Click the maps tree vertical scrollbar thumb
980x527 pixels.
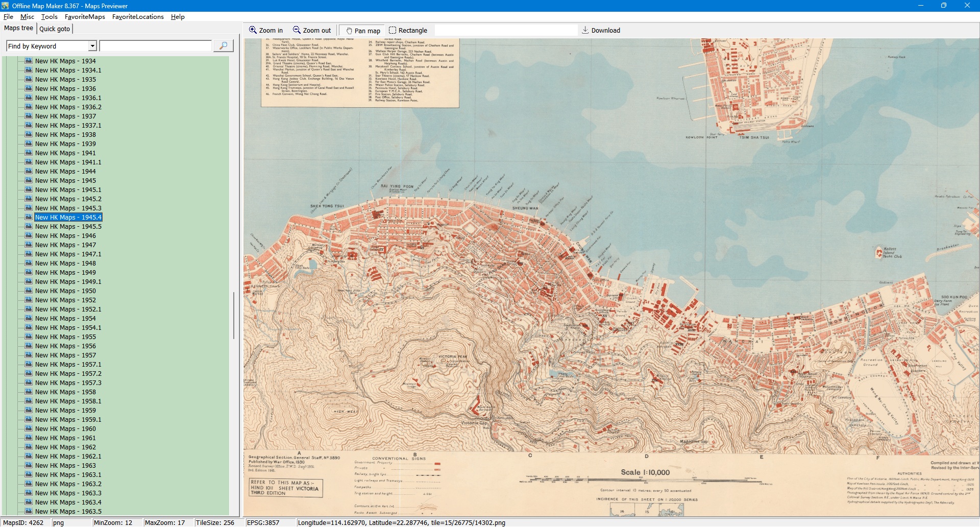tap(234, 315)
